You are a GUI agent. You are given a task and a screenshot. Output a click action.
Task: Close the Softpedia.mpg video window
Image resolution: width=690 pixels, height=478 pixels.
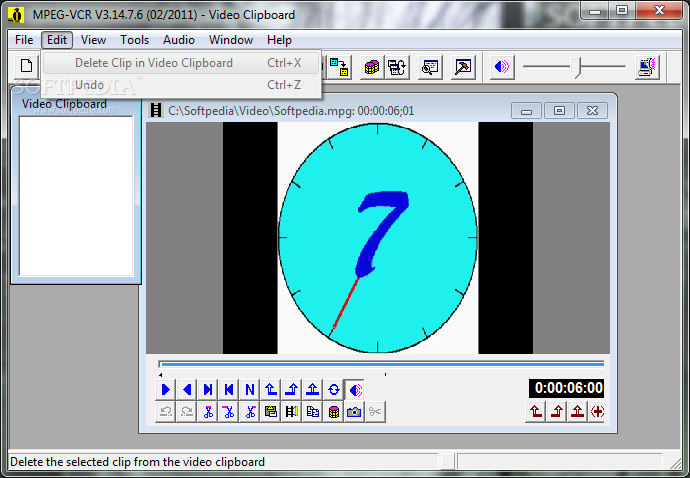point(592,110)
